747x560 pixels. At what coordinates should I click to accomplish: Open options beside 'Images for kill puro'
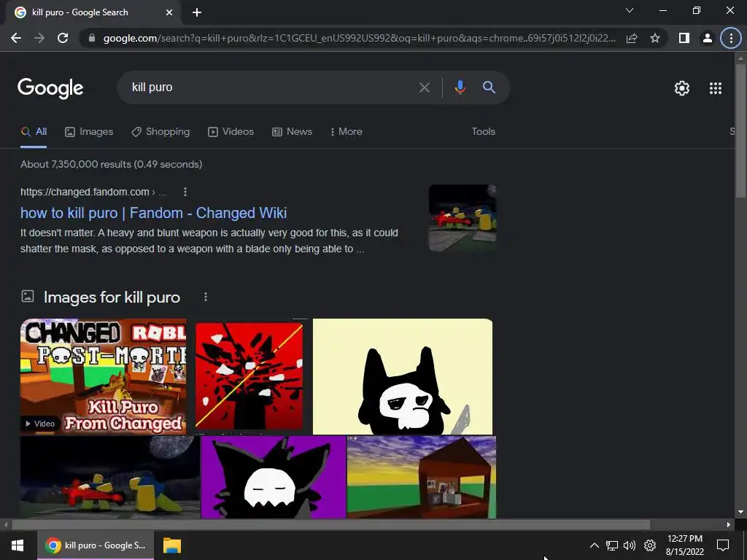205,297
